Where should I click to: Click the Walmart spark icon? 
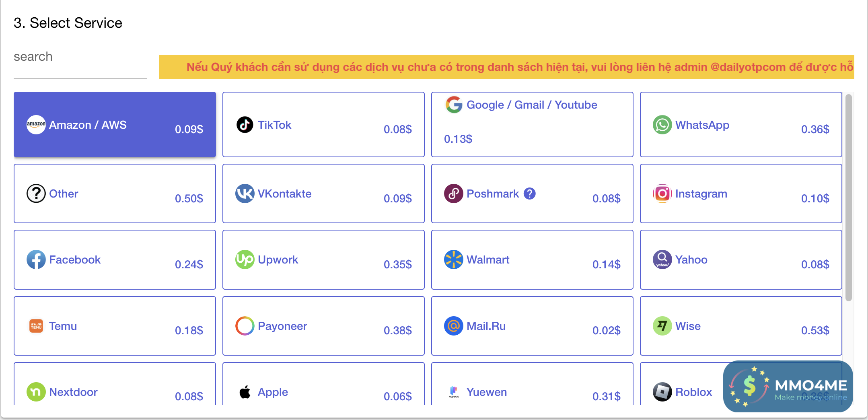tap(453, 259)
